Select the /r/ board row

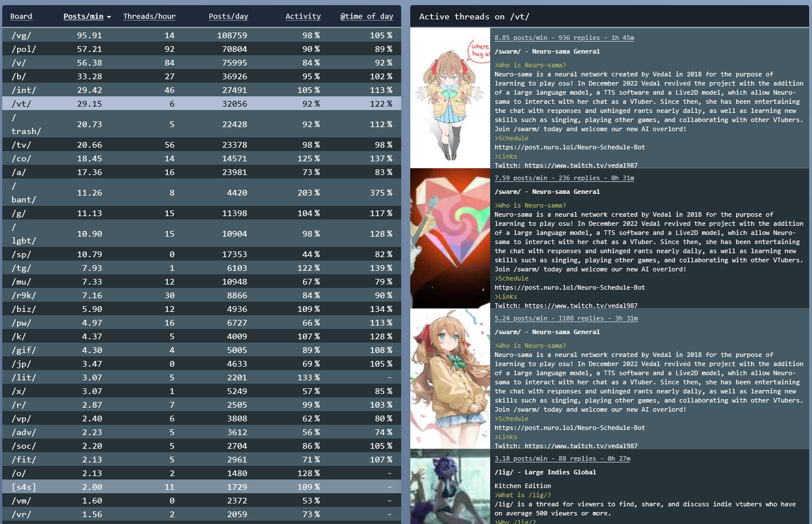pyautogui.click(x=202, y=404)
